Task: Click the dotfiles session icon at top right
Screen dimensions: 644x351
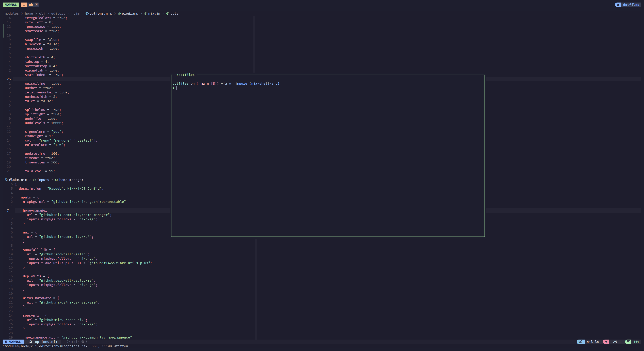Action: 618,5
